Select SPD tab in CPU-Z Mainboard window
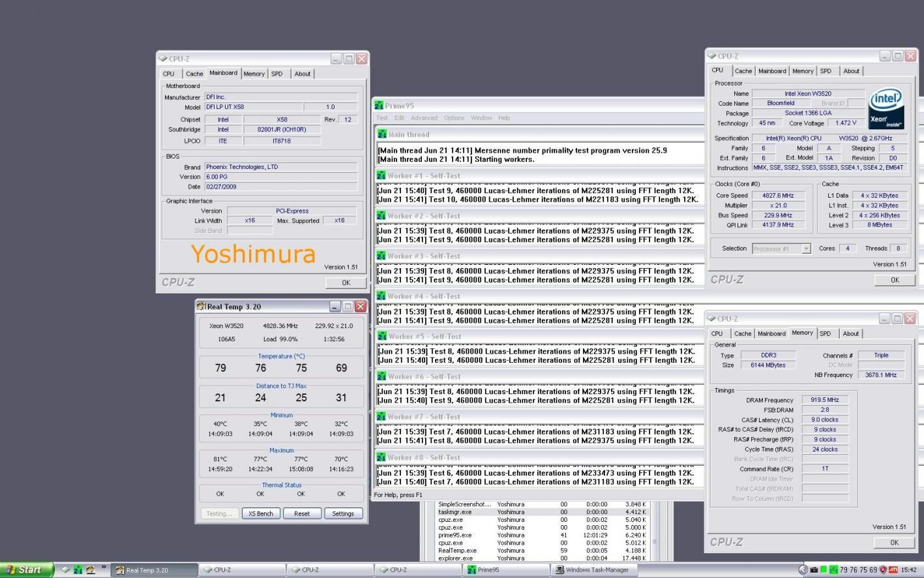This screenshot has width=924, height=578. pos(277,74)
